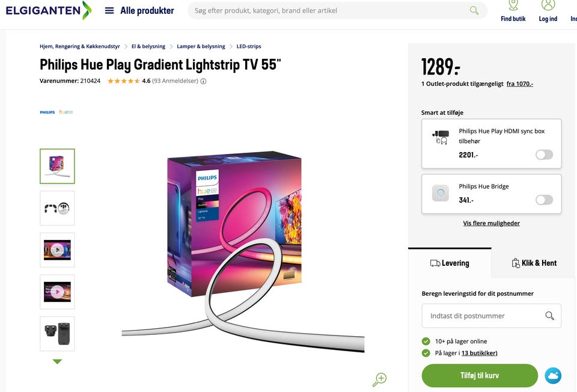Zoom the product image with magnifier icon
577x392 pixels.
click(379, 379)
